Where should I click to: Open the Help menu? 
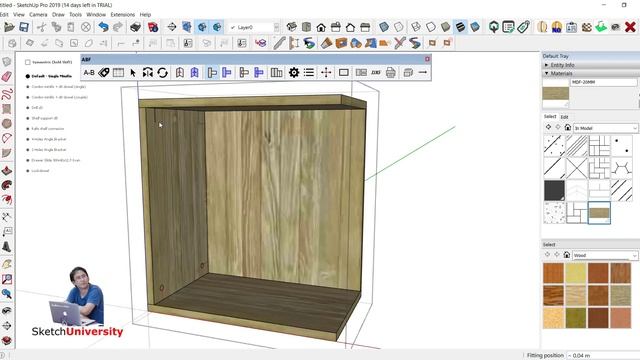coord(145,15)
